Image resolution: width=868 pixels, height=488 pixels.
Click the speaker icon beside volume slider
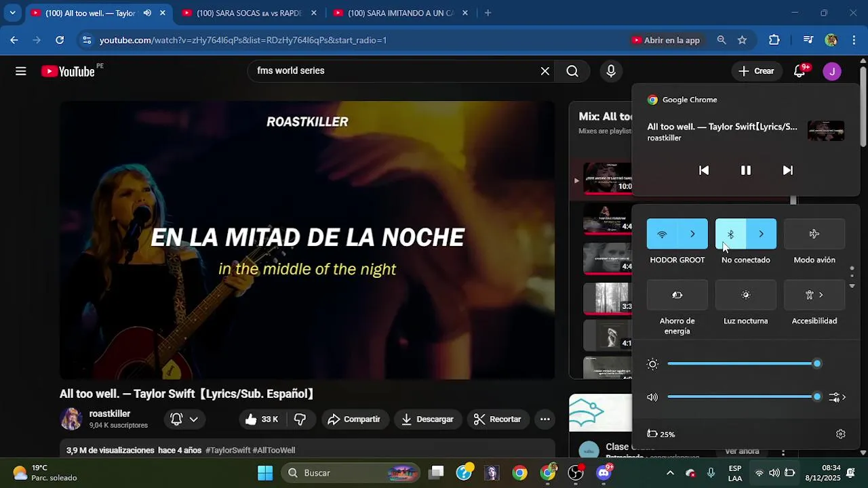(x=652, y=397)
